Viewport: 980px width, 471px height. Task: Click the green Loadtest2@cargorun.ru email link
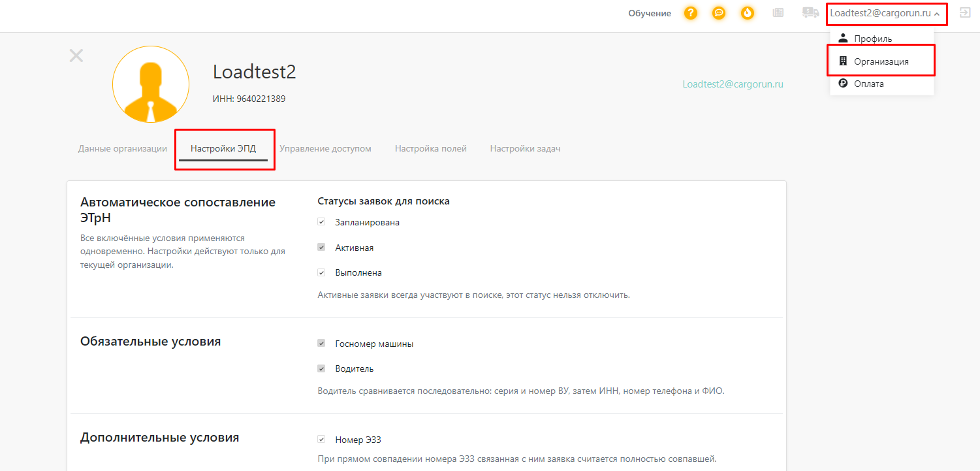coord(733,84)
